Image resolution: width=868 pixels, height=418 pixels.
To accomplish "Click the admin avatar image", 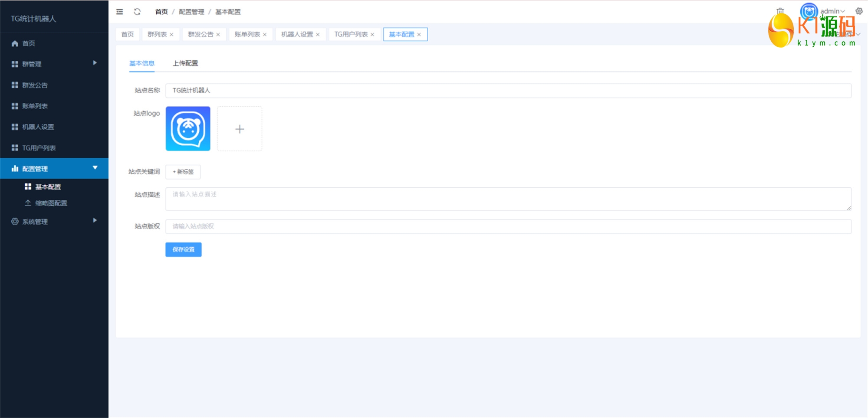I will tap(809, 11).
